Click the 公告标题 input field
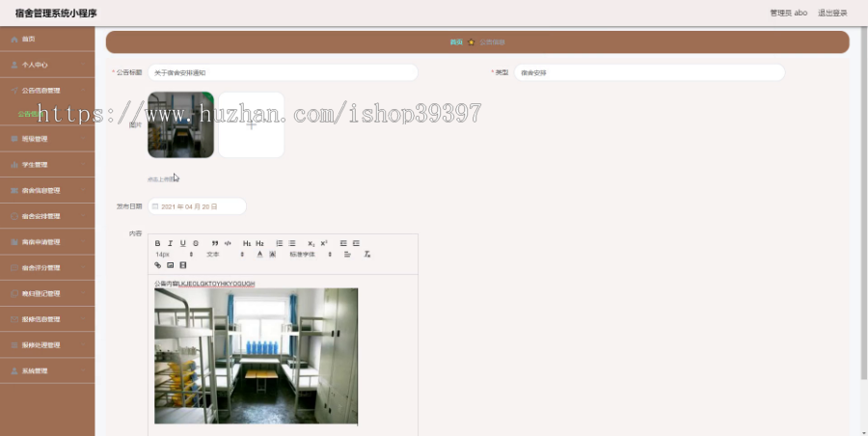Viewport: 868px width, 436px height. point(283,72)
